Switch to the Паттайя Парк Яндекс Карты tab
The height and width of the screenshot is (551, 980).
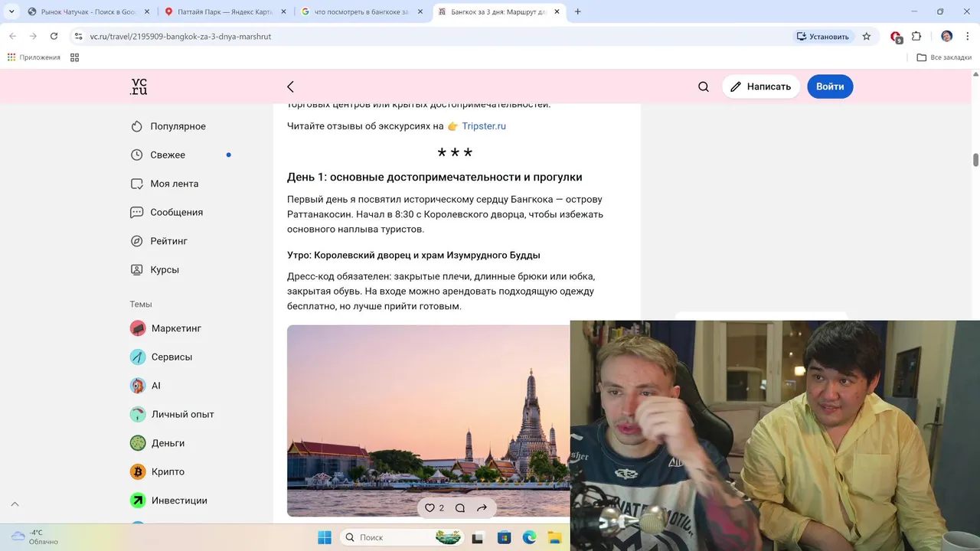tap(226, 11)
